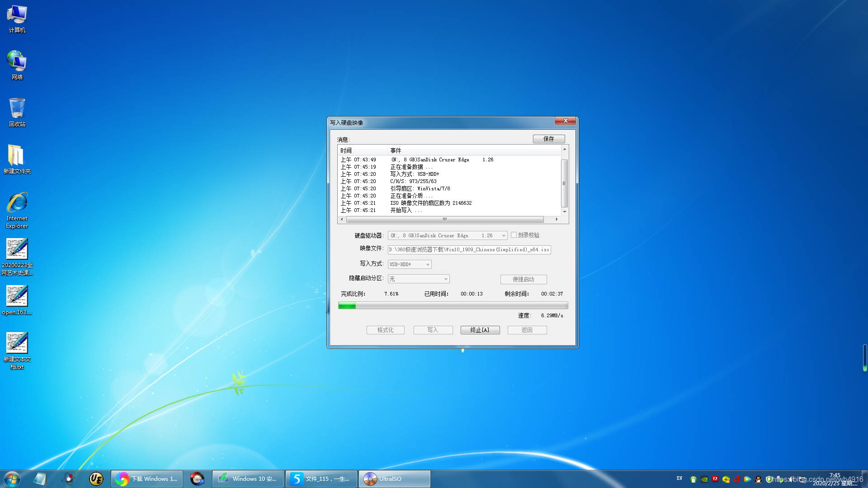This screenshot has width=868, height=488.
Task: Click the message list vertical scrollbar thumb
Action: click(565, 183)
